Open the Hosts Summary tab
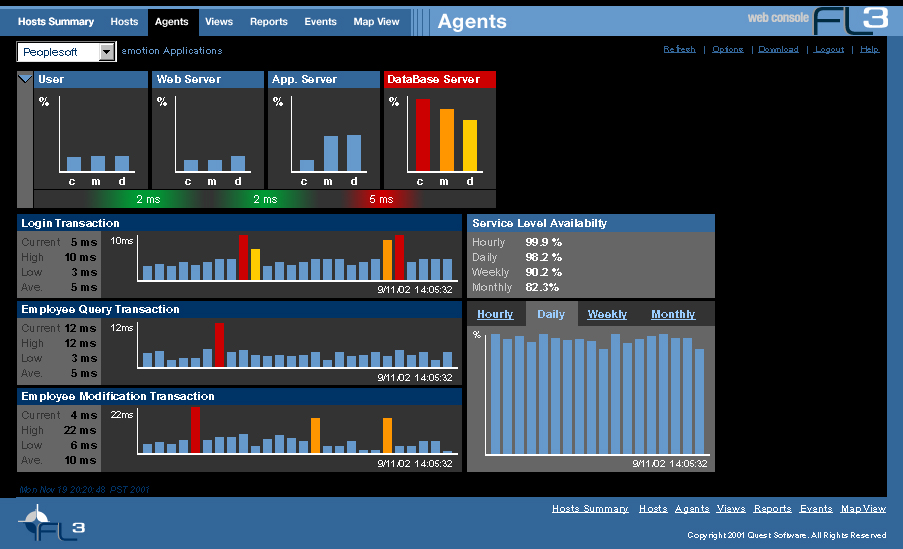The height and width of the screenshot is (549, 903). (56, 22)
